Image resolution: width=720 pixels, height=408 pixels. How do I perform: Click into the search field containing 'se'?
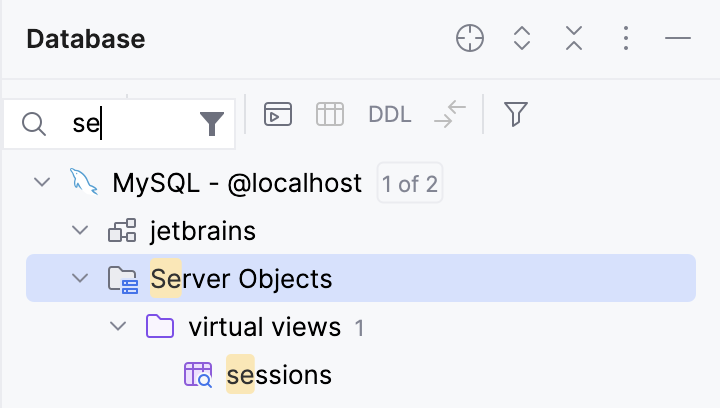tap(130, 124)
